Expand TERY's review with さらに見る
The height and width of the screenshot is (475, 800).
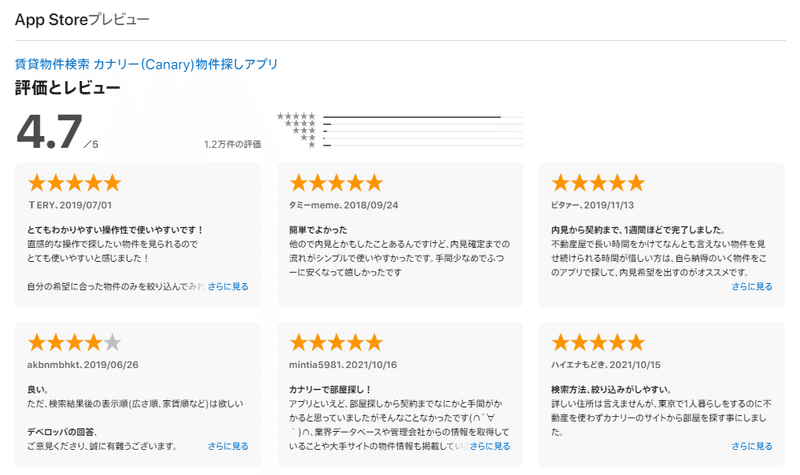pyautogui.click(x=228, y=287)
